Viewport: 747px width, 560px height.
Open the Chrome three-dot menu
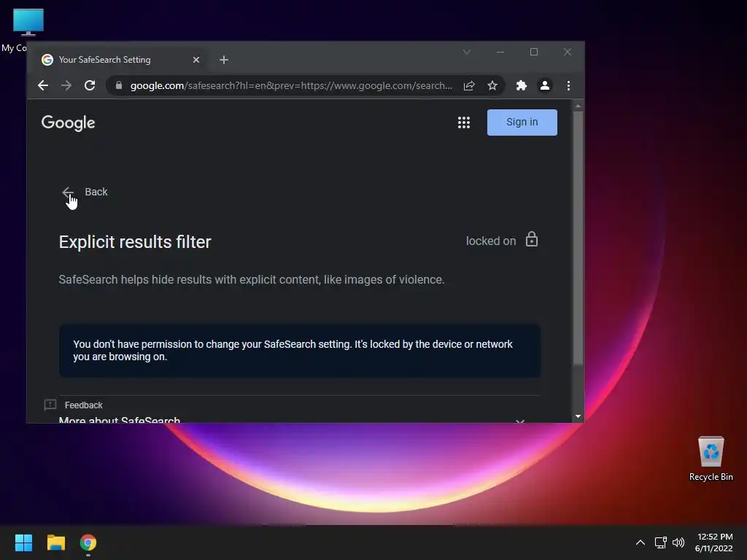tap(568, 85)
